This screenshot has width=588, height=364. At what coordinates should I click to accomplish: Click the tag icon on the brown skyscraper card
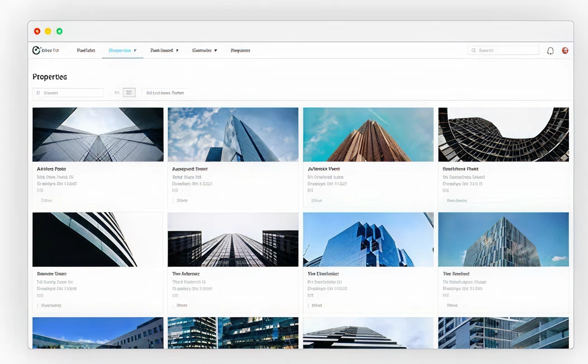click(x=309, y=200)
